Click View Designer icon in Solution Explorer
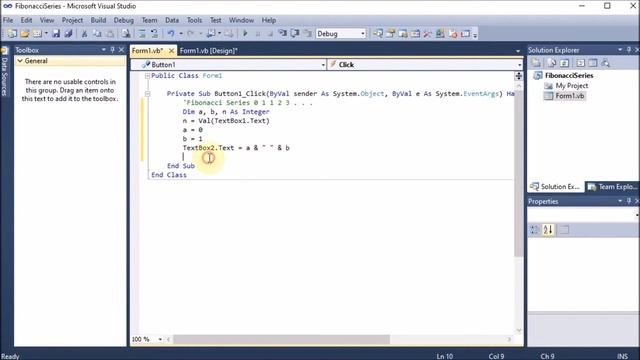 pyautogui.click(x=593, y=63)
